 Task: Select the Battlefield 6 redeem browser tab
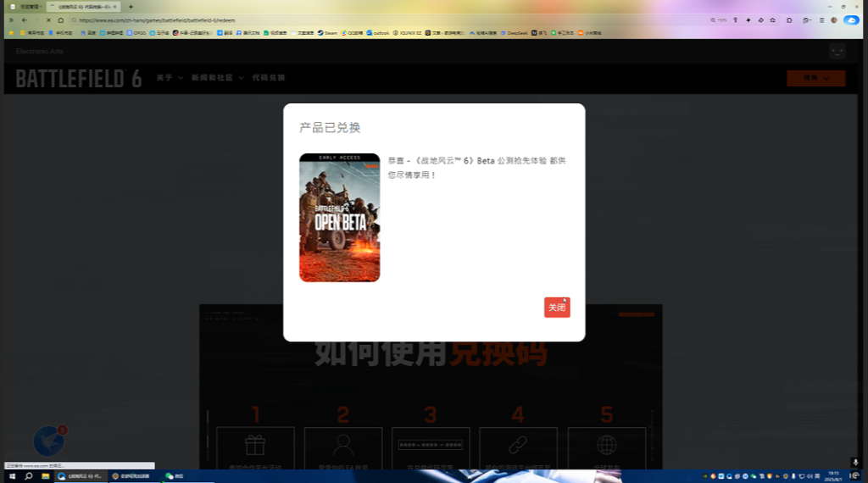pyautogui.click(x=83, y=7)
